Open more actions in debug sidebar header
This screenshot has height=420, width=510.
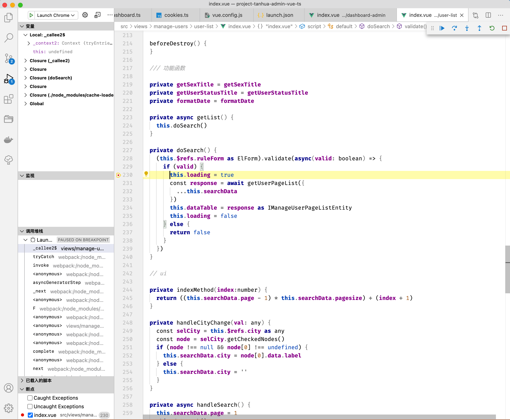tap(110, 15)
